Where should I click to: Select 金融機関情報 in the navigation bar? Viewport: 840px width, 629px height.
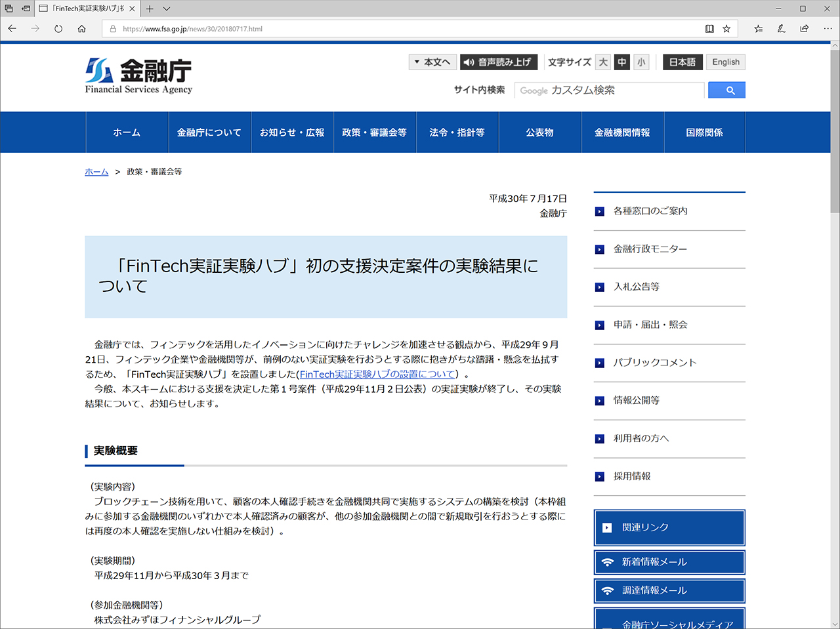pos(622,132)
